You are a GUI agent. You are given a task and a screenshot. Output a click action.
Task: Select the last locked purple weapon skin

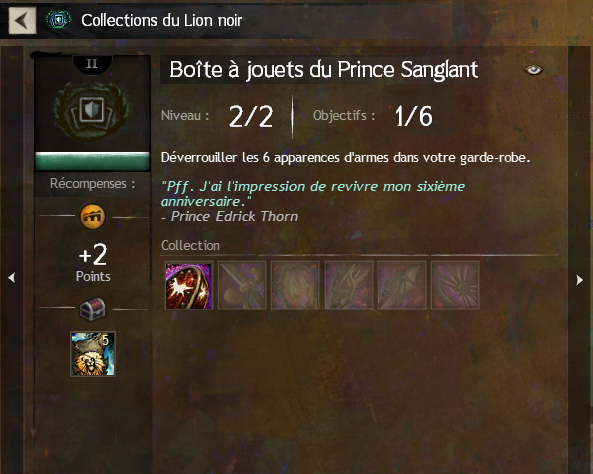coord(455,286)
